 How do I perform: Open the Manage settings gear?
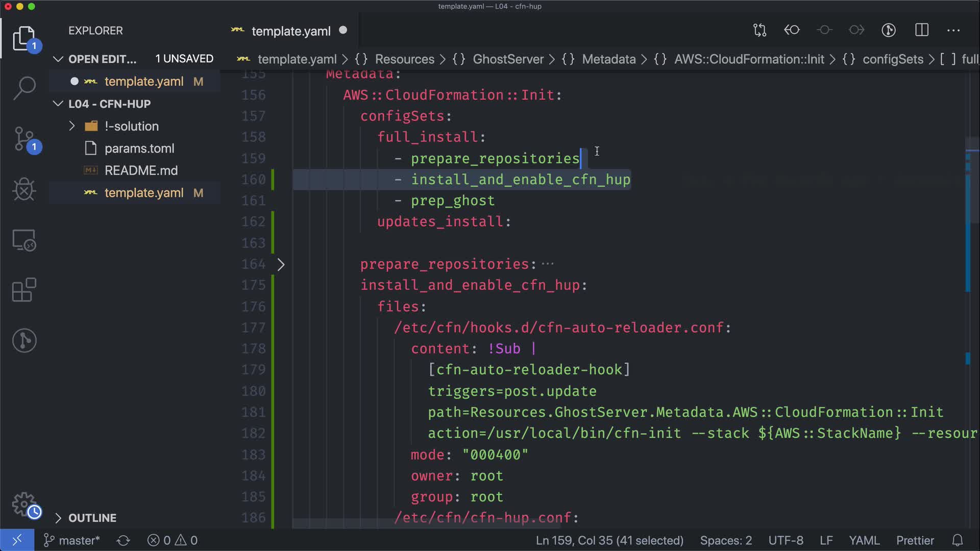click(24, 504)
